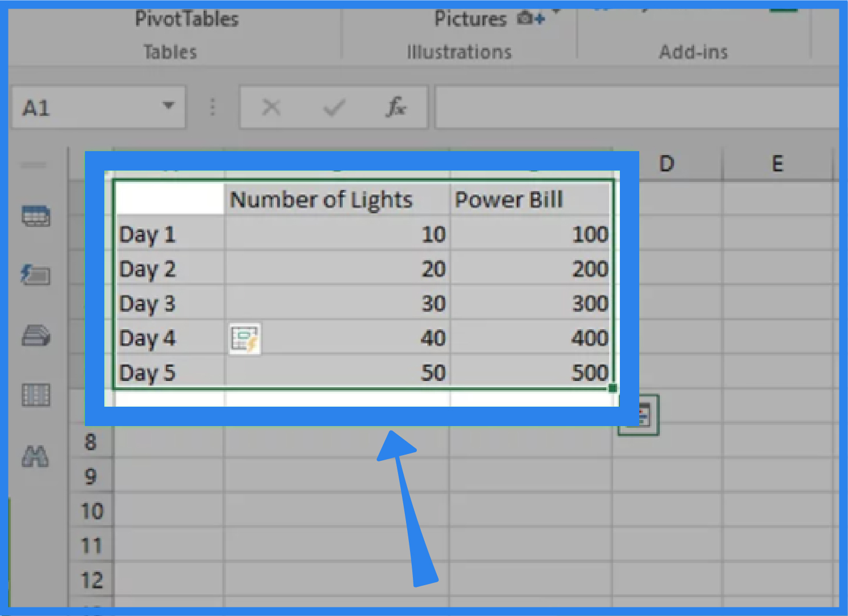The height and width of the screenshot is (616, 848).
Task: Select row 10 by its header
Action: (91, 511)
